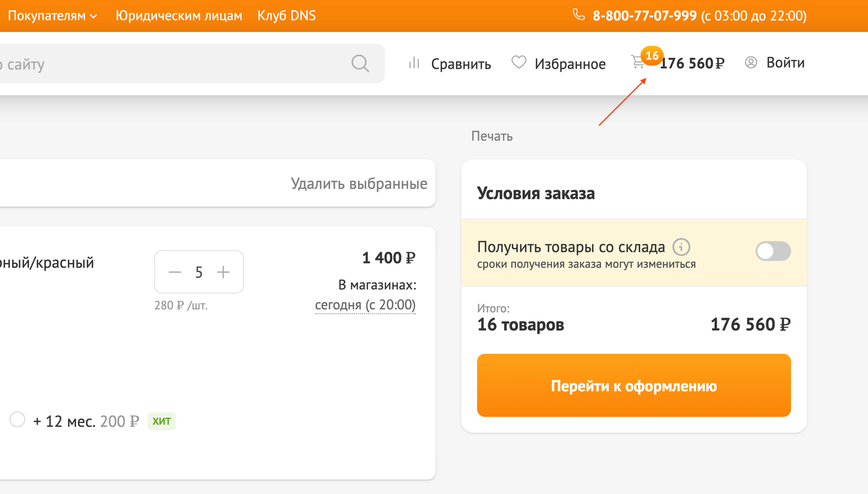The width and height of the screenshot is (868, 494).
Task: Open Юридическим лицам menu item
Action: point(179,16)
